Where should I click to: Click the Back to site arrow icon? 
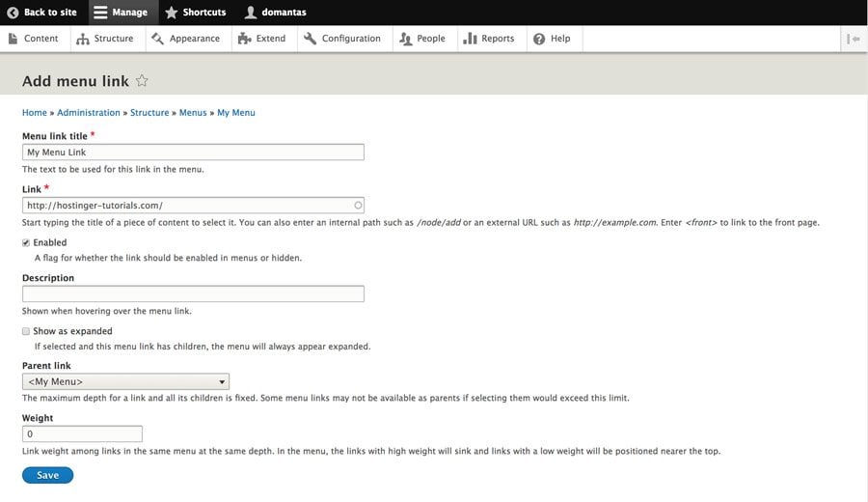13,13
